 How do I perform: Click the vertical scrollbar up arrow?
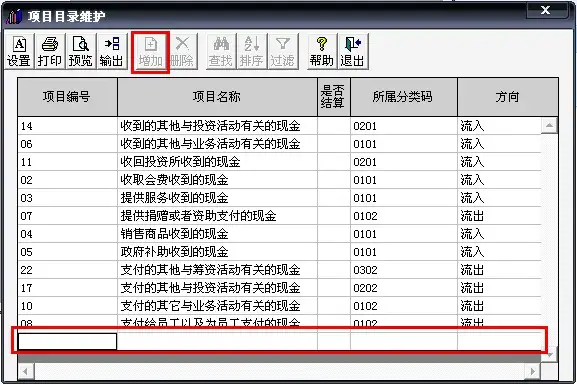point(549,126)
